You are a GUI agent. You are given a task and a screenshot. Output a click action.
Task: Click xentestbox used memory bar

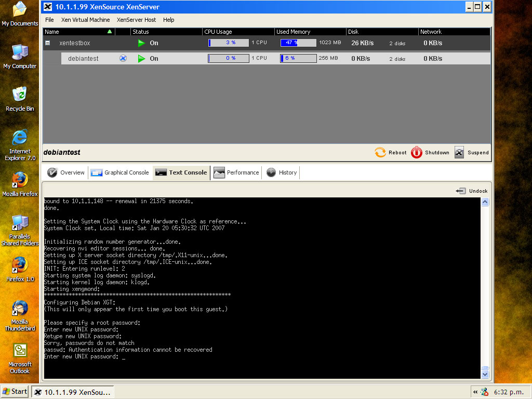(298, 43)
